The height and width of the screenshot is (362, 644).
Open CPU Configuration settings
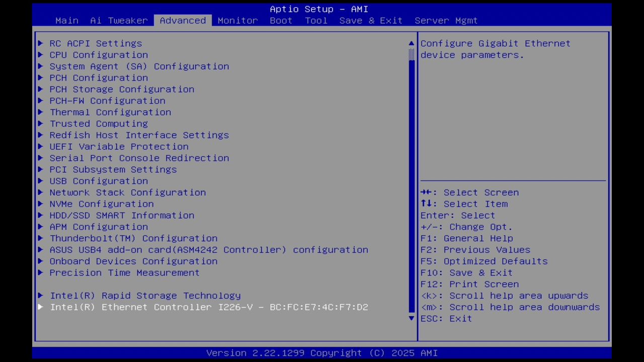tap(99, 55)
